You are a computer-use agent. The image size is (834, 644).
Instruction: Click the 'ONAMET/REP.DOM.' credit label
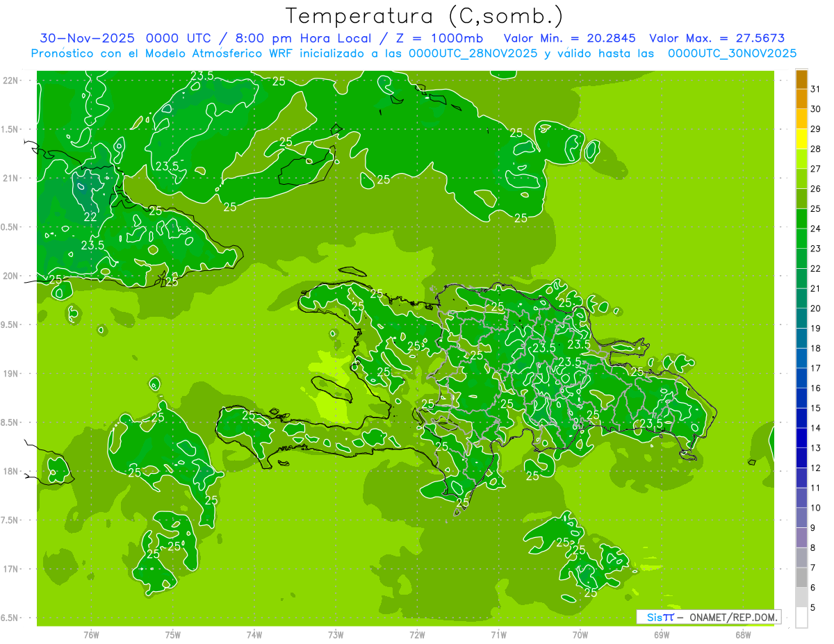tap(734, 617)
